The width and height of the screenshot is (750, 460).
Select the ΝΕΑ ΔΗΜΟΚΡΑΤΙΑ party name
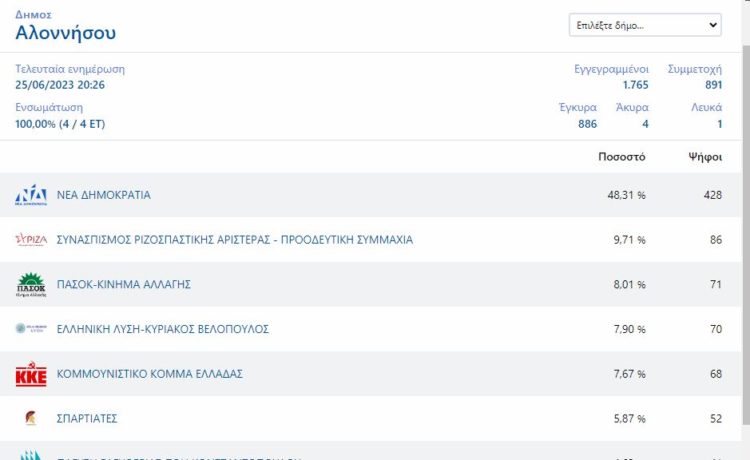pyautogui.click(x=103, y=195)
